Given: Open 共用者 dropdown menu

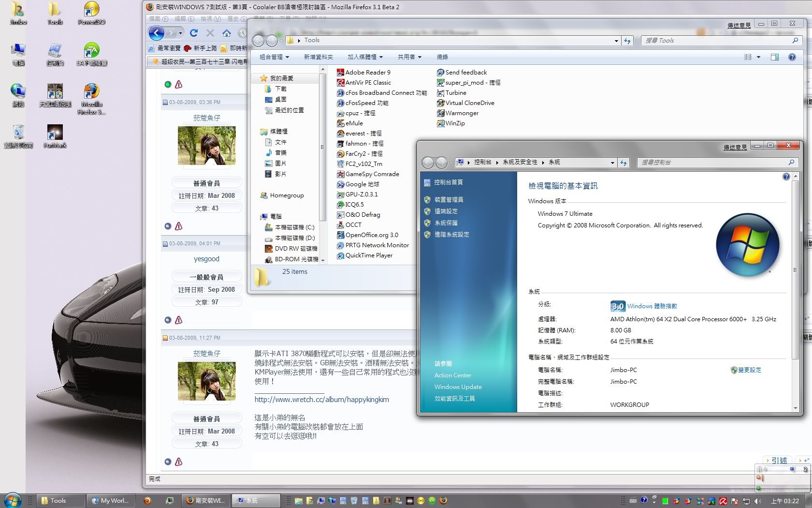Looking at the screenshot, I should click(409, 57).
